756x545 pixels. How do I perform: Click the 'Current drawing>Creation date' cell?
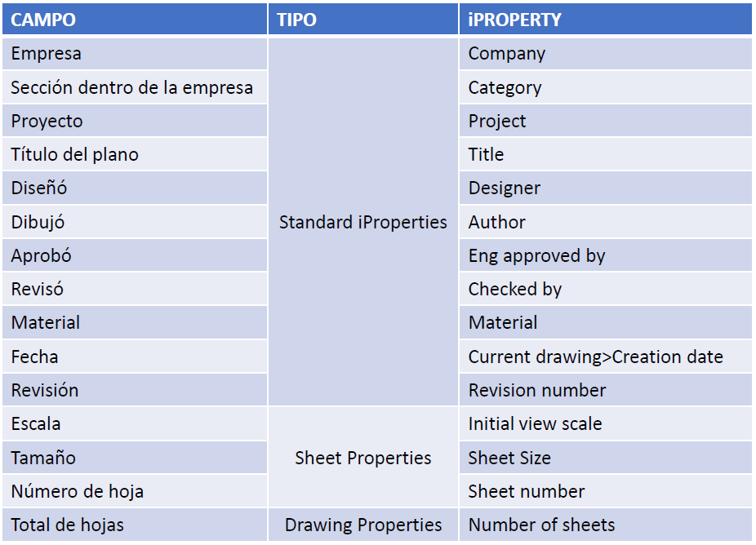(595, 357)
